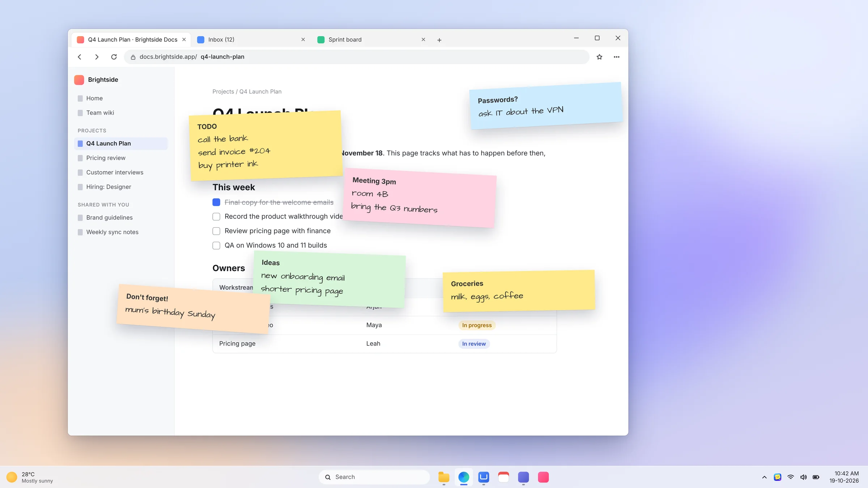The image size is (868, 488).
Task: Close the Sprint board tab
Action: coord(423,39)
